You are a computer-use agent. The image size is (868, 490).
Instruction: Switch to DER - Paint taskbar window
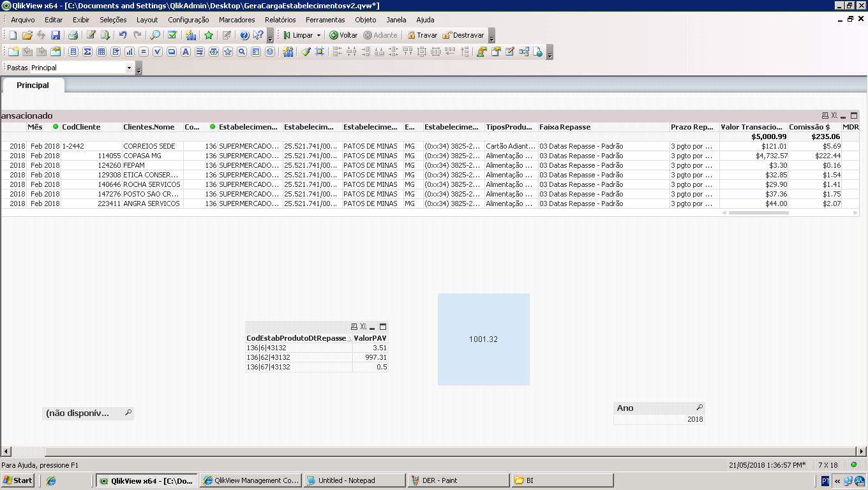(x=458, y=480)
